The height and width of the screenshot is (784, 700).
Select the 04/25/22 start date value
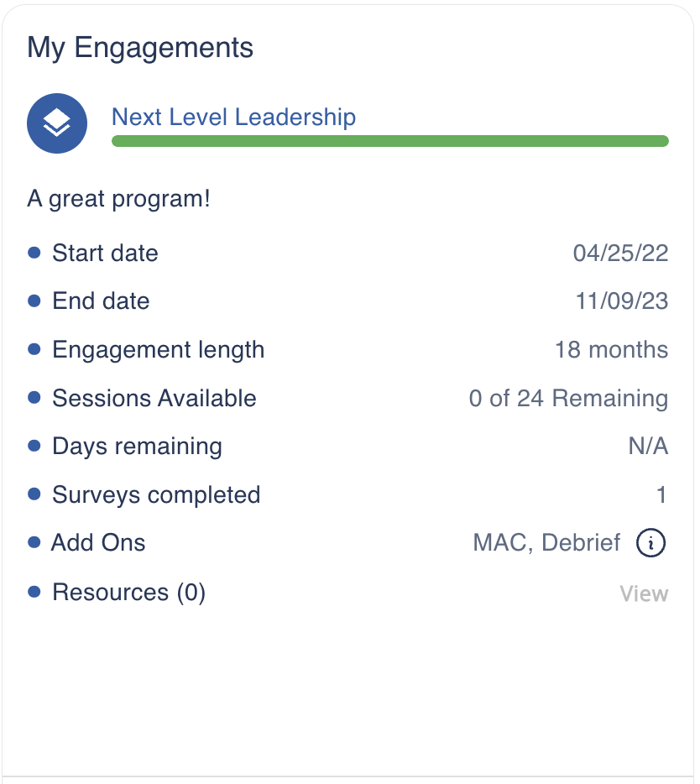point(620,253)
